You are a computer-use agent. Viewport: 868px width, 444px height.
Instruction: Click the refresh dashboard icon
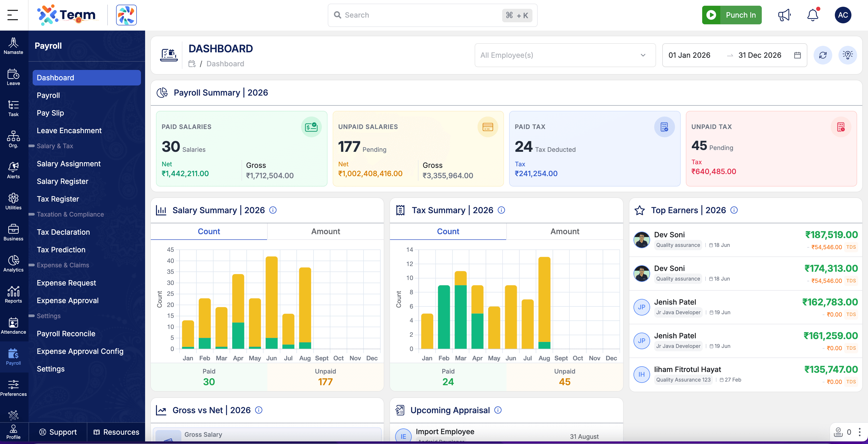823,55
